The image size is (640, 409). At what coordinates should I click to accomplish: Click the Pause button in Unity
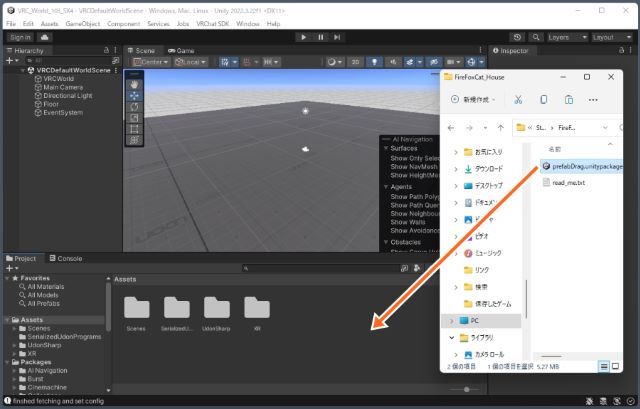(320, 37)
